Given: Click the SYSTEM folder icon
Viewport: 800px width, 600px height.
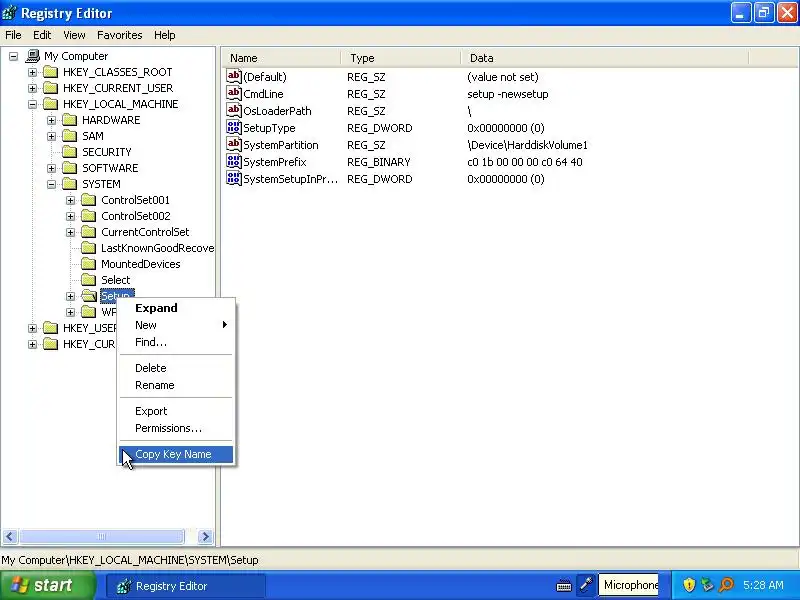Looking at the screenshot, I should pyautogui.click(x=69, y=184).
